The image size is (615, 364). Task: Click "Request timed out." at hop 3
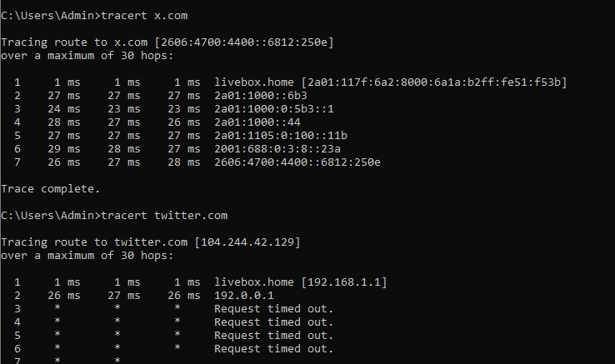coord(273,308)
